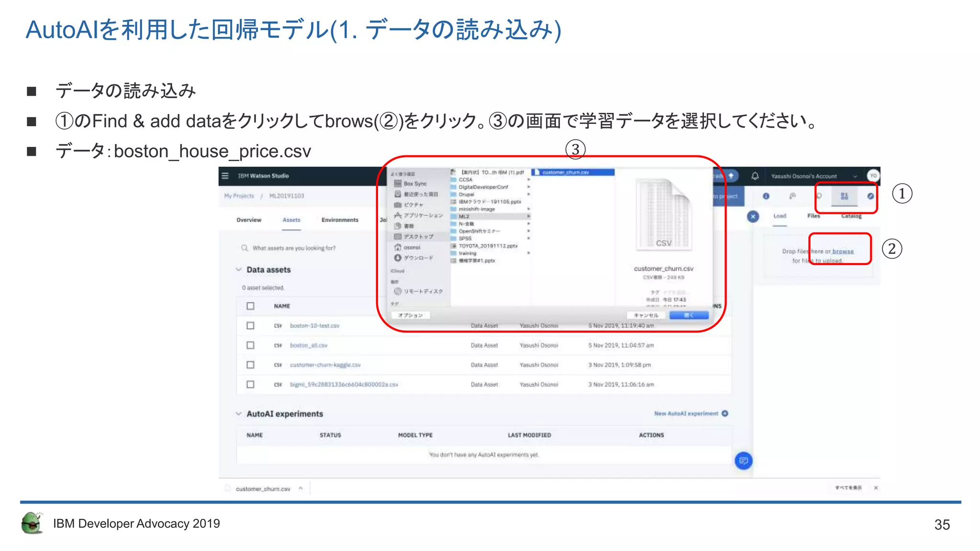Viewport: 980px width, 551px height.
Task: Click the history icon in project toolbar
Action: pyautogui.click(x=792, y=196)
